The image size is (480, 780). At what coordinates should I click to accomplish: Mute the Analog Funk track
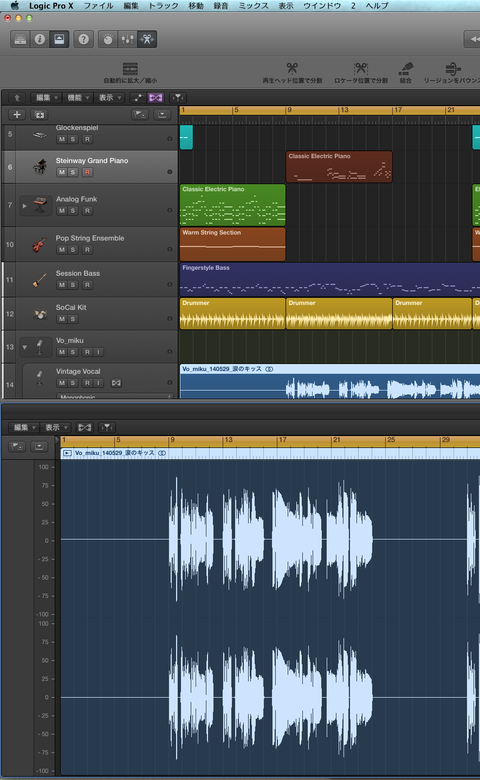point(62,210)
